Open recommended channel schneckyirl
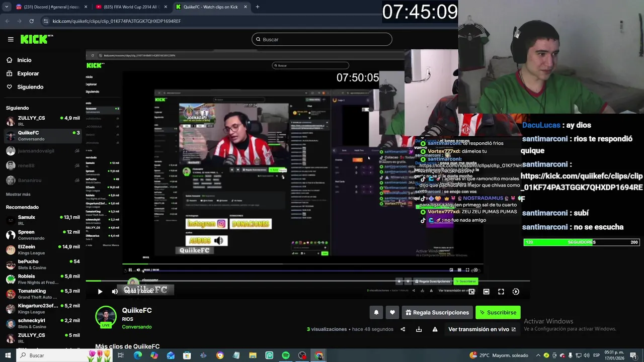Image resolution: width=644 pixels, height=362 pixels. (43, 323)
